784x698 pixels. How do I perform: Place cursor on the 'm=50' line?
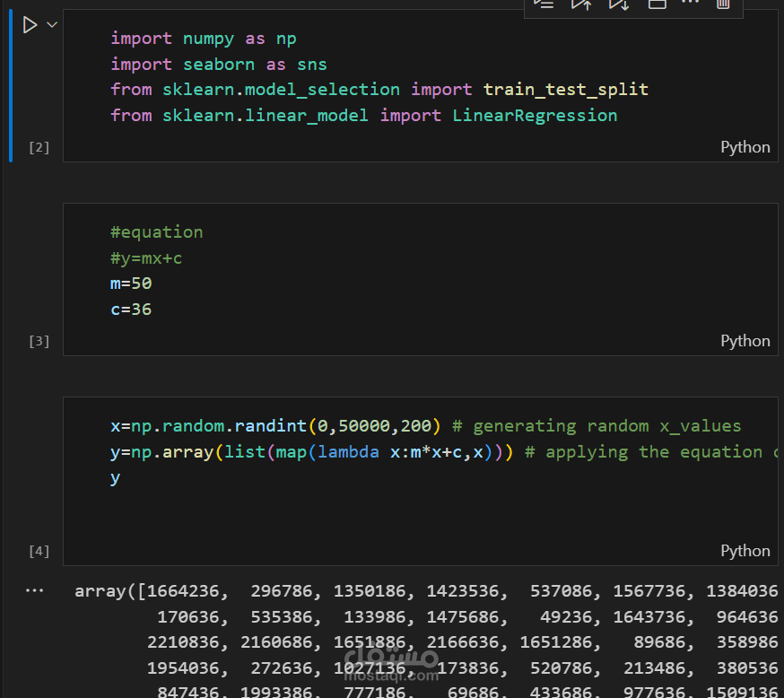[131, 284]
